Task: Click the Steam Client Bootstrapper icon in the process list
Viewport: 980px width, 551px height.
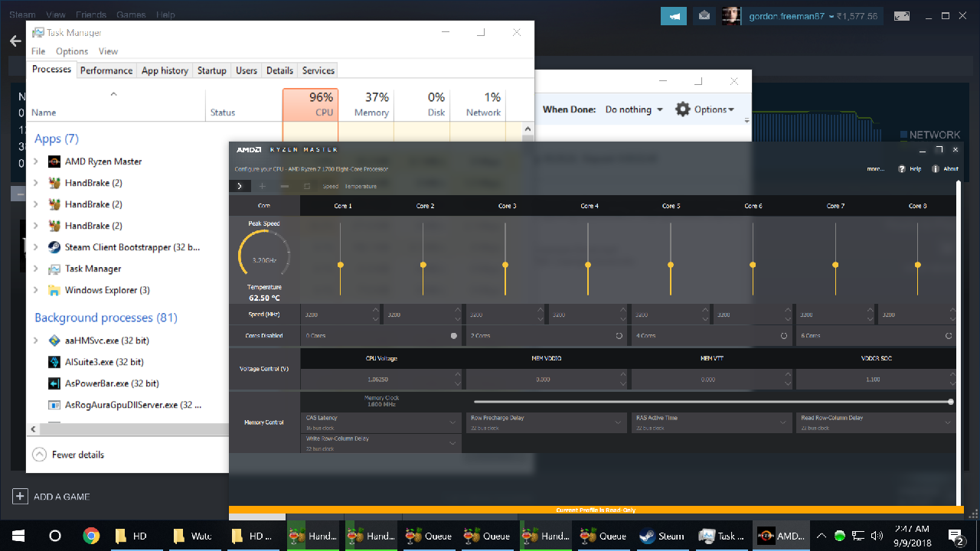Action: (54, 247)
